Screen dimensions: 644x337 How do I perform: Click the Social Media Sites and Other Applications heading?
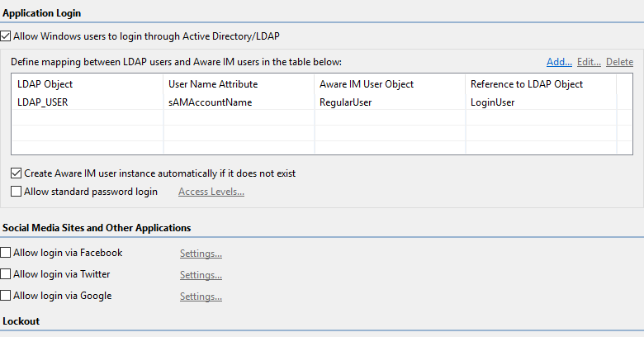pos(97,228)
